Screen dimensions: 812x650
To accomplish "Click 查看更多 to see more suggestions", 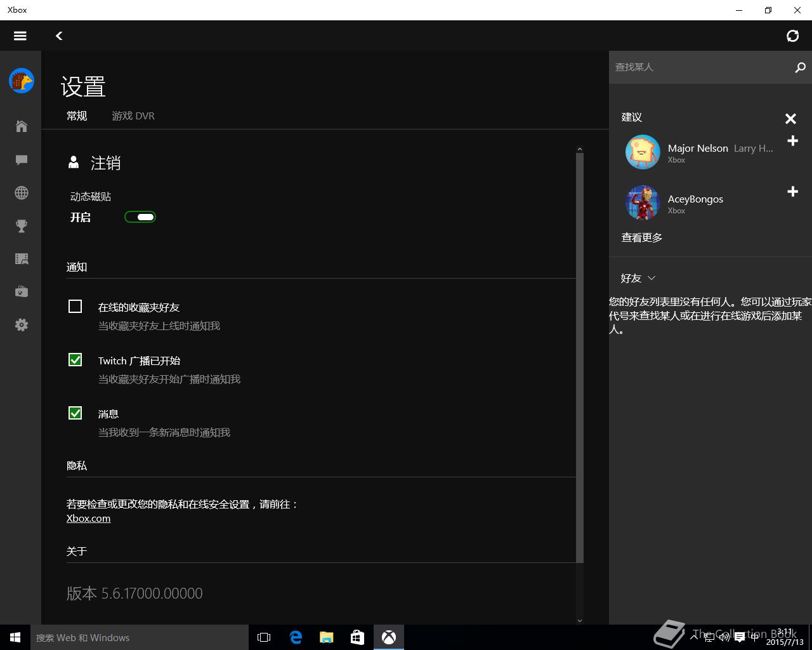I will click(642, 237).
